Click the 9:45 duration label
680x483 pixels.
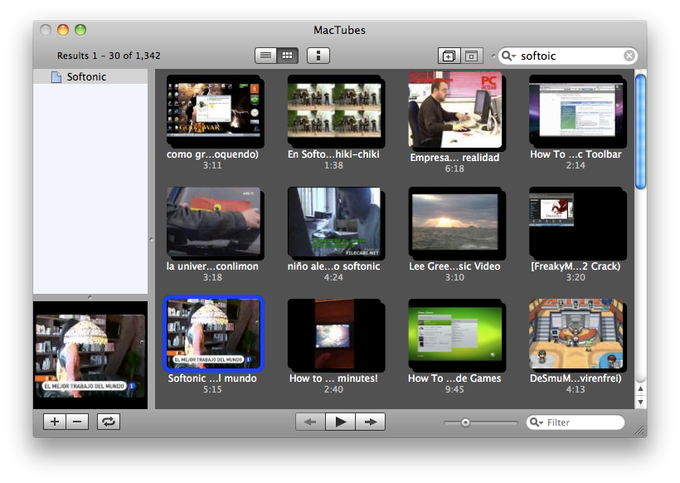click(x=454, y=389)
